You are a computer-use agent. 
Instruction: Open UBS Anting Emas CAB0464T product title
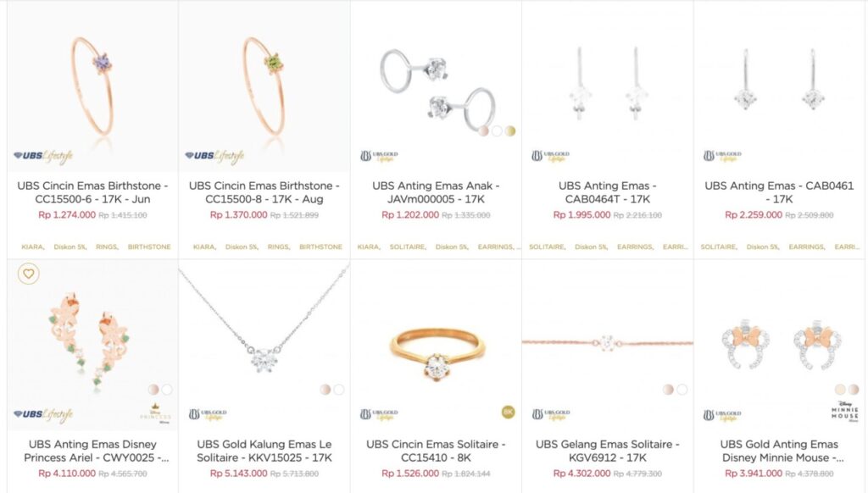[x=607, y=192]
